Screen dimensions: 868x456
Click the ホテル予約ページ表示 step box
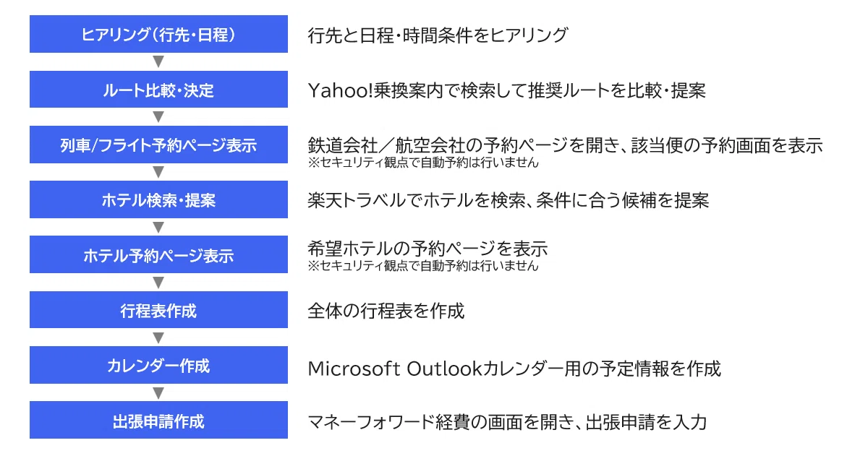[x=158, y=255]
